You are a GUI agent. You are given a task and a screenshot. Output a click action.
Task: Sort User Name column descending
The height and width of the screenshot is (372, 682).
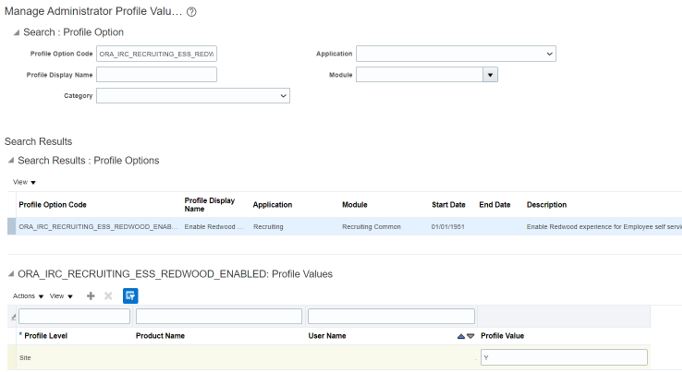[x=471, y=336]
